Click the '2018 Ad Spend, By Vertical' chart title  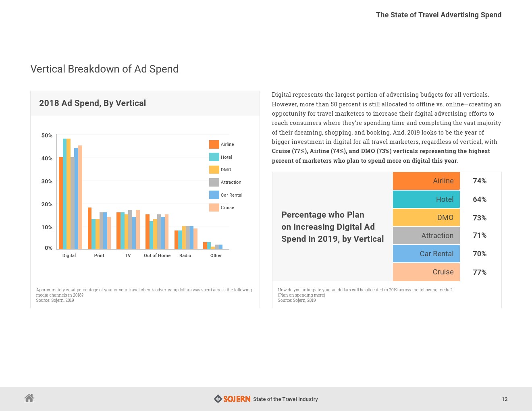click(x=92, y=103)
